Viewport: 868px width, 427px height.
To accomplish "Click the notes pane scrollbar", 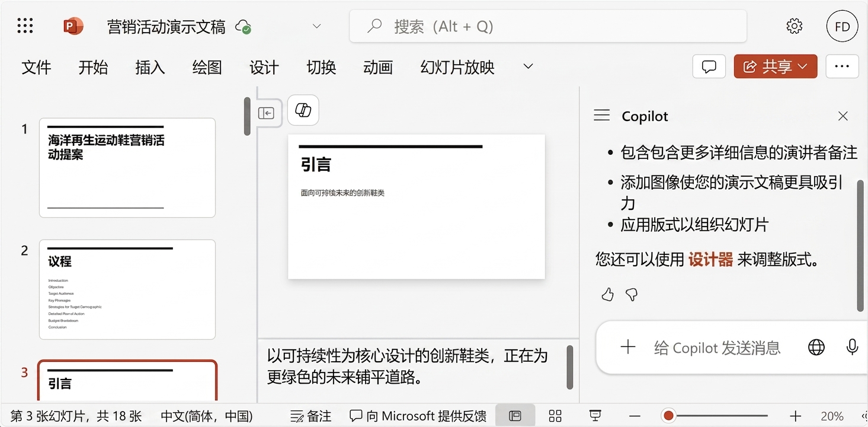I will [x=570, y=367].
